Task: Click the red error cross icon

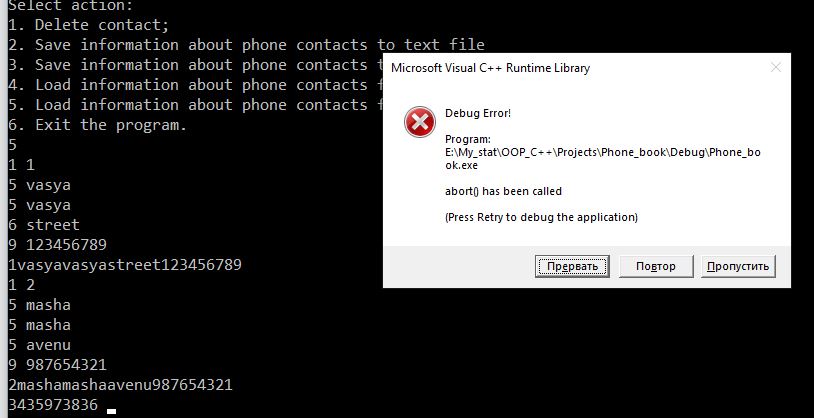Action: point(419,122)
